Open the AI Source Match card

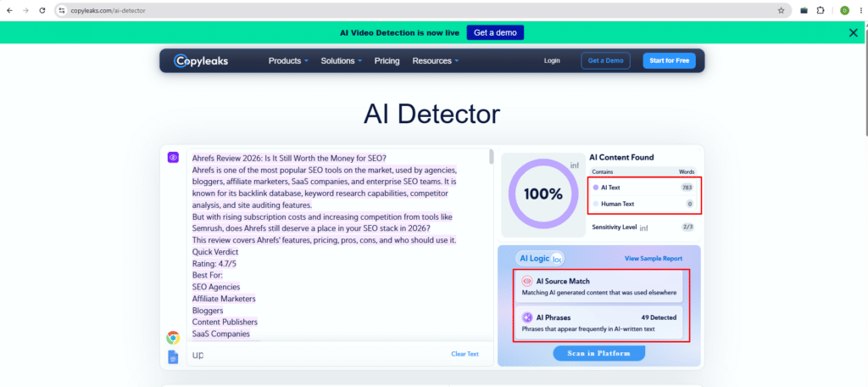tap(599, 287)
